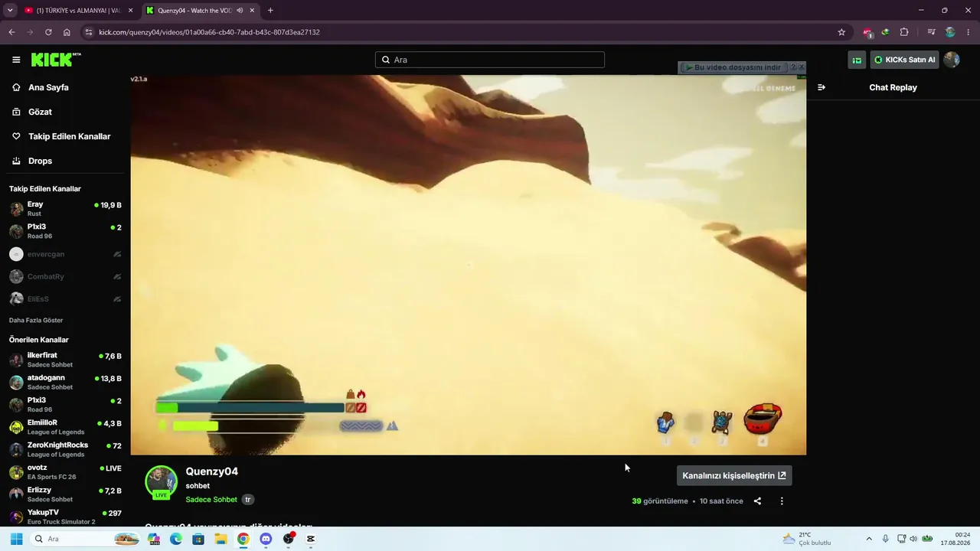Open the gift shop icon beside KICKs Satın Al
980x551 pixels.
coord(857,60)
